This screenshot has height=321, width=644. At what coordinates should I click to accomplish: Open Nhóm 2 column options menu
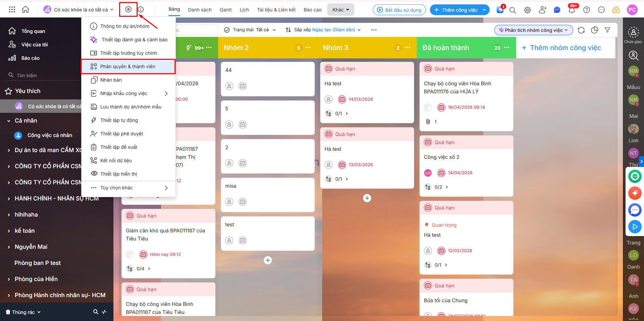308,48
